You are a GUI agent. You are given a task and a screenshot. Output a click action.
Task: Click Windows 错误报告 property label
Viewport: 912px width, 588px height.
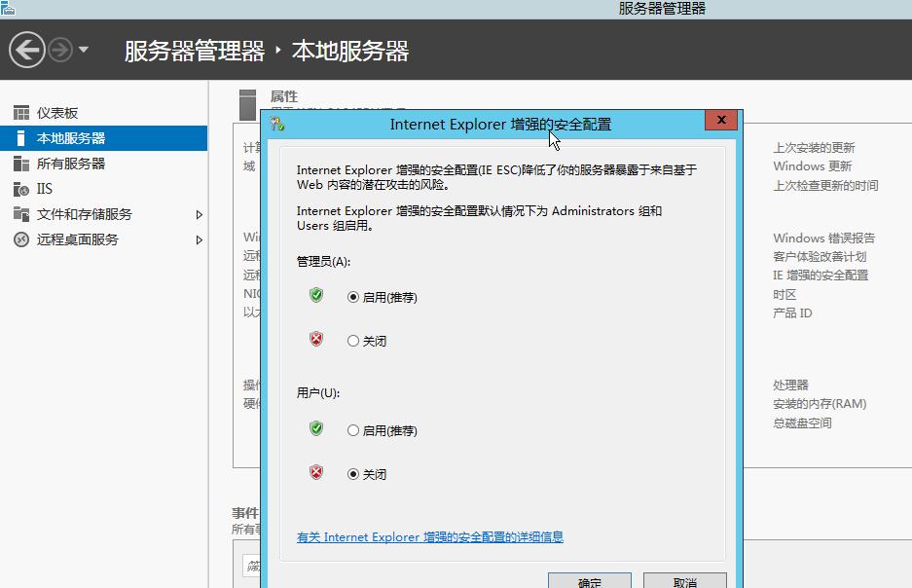point(823,238)
